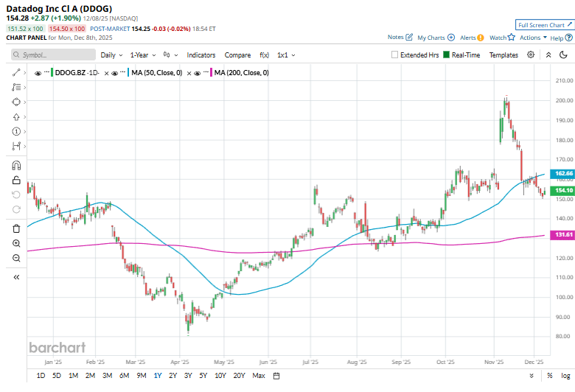
Task: Collapse the drawing tools sidebar
Action: 16,277
